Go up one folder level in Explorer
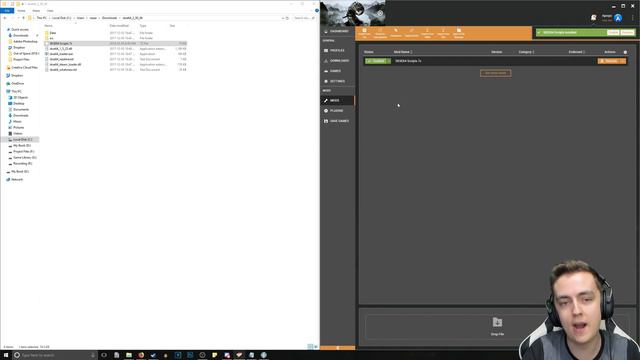Screen dimensions: 640x360 [23, 18]
